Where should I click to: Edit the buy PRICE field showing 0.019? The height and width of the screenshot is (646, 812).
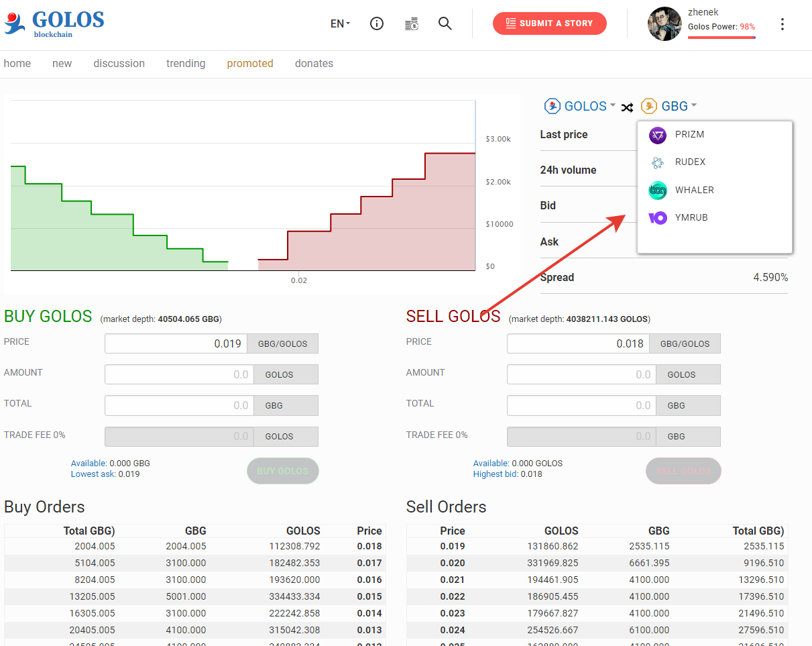coord(176,343)
